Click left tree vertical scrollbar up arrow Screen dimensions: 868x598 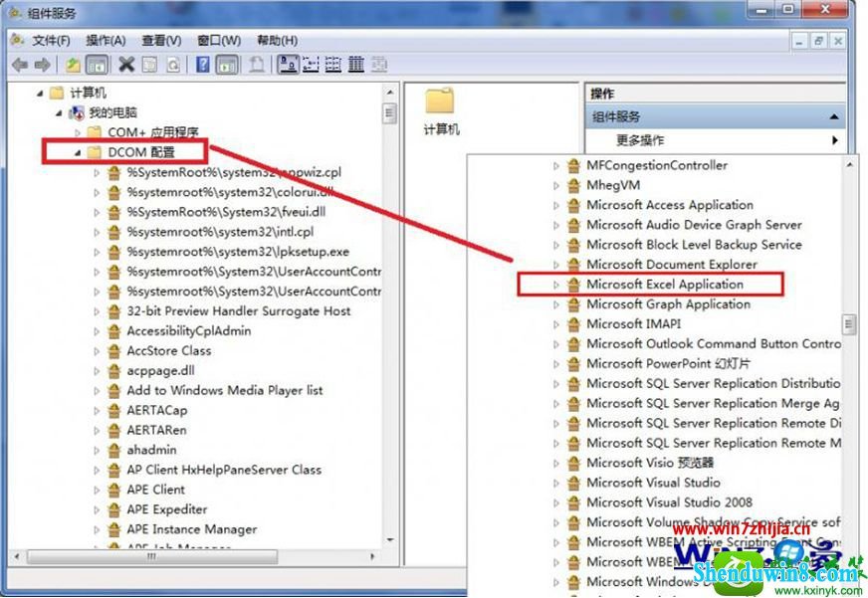(x=390, y=92)
